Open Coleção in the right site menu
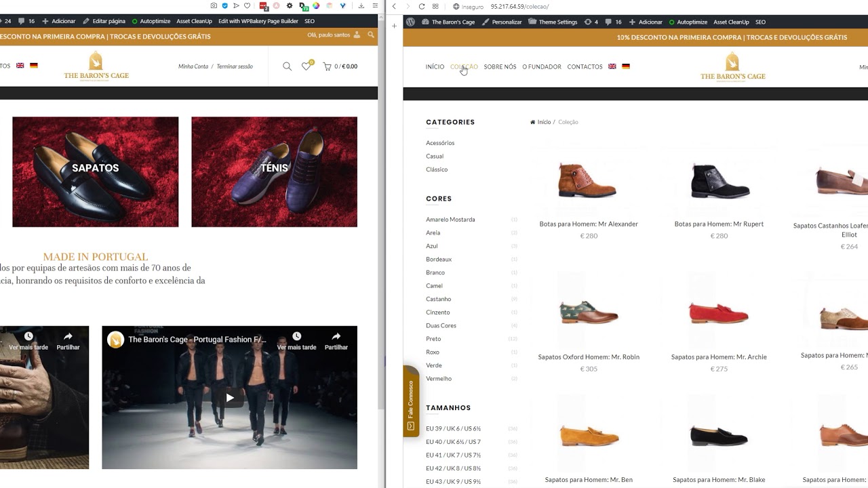Viewport: 868px width, 488px height. (464, 66)
